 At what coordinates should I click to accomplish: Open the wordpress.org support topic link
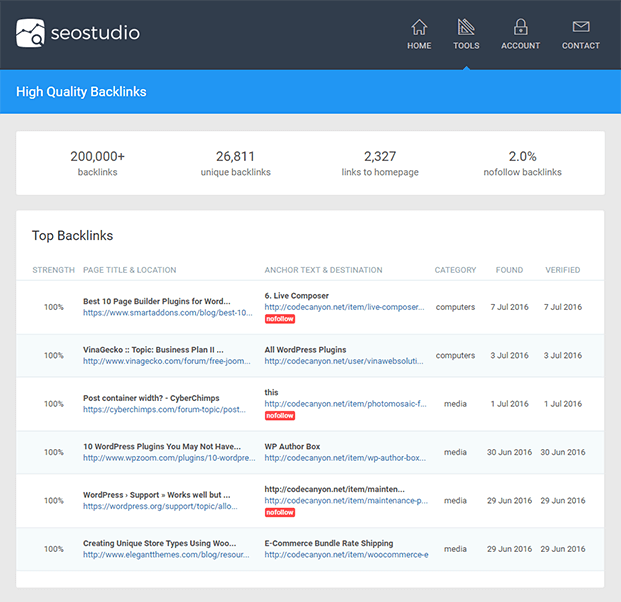coord(160,506)
